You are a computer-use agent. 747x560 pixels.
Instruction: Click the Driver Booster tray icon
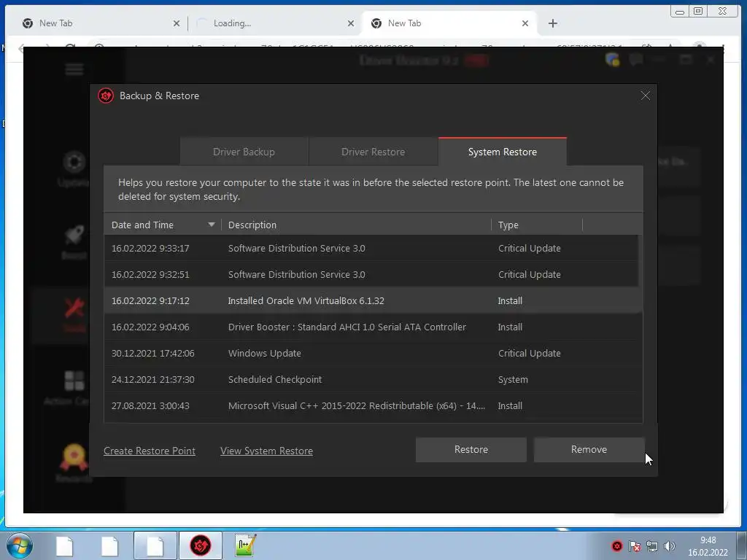[x=617, y=545]
